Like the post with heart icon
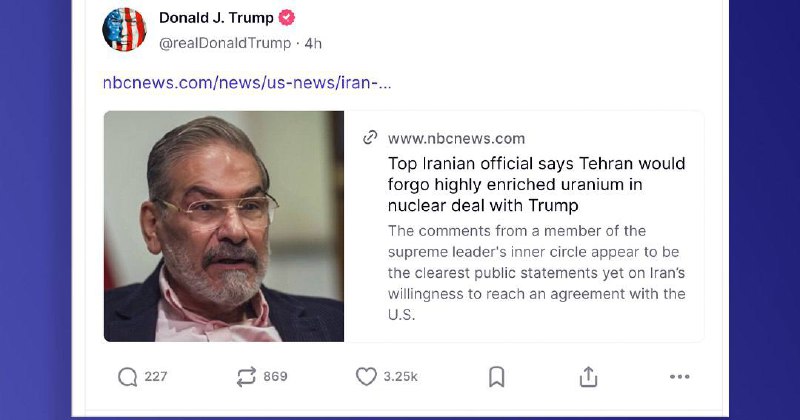Viewport: 800px width, 420px height. coord(366,377)
